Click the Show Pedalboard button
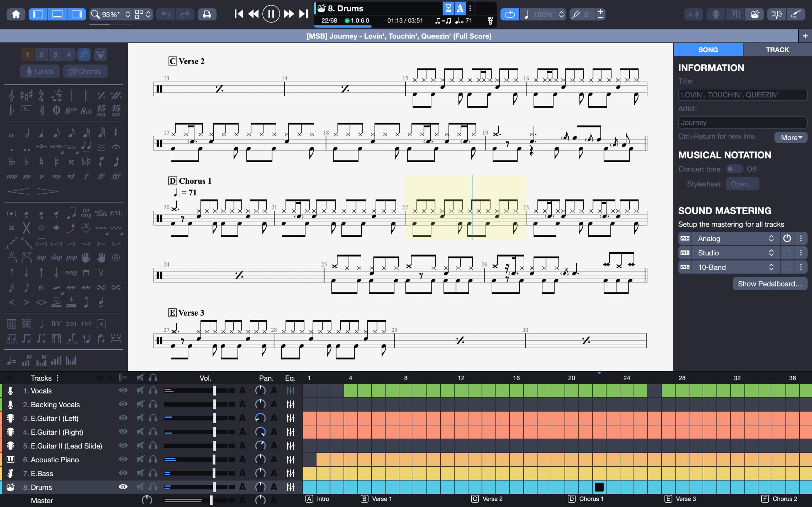The height and width of the screenshot is (507, 812). pyautogui.click(x=770, y=284)
